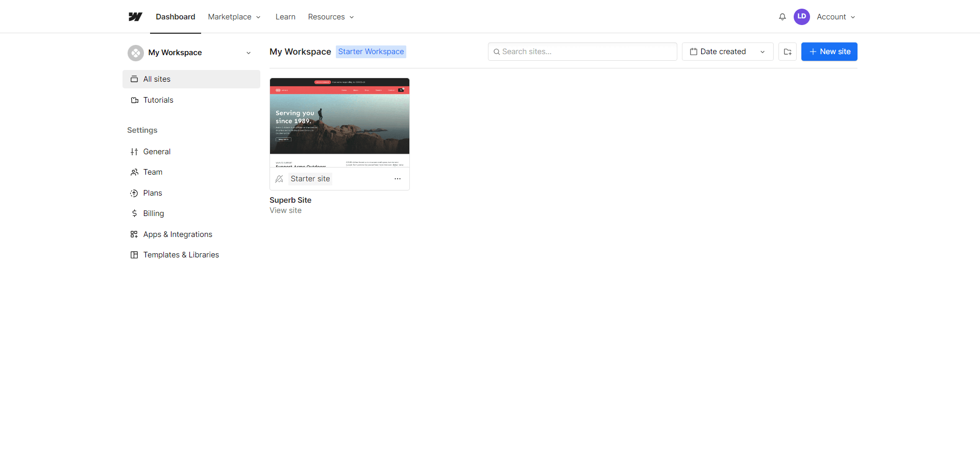
Task: Open Team settings
Action: [x=191, y=172]
